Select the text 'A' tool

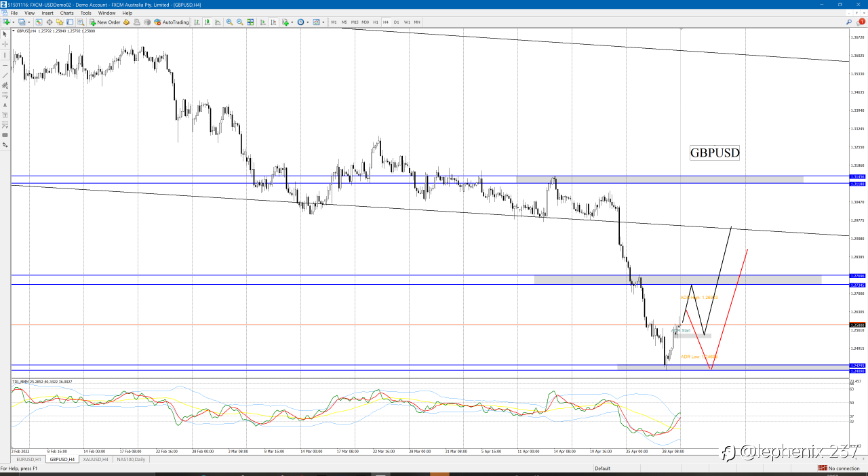pos(5,105)
